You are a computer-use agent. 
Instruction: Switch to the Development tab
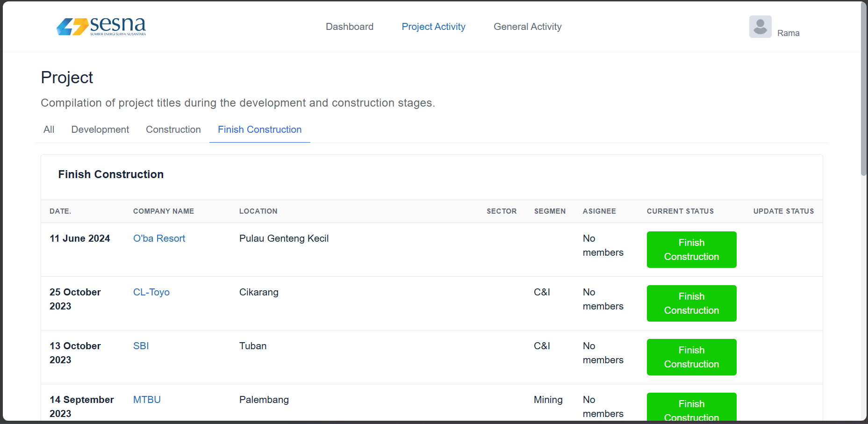(100, 129)
